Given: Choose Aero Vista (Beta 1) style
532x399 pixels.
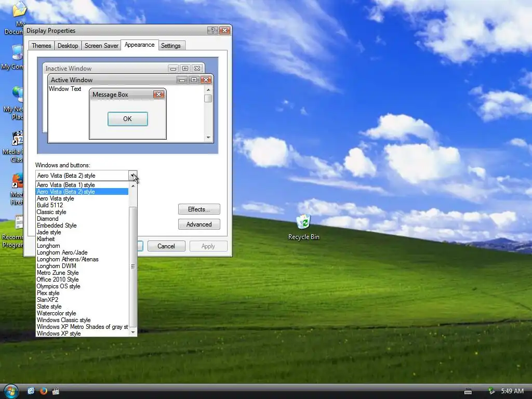Looking at the screenshot, I should pyautogui.click(x=82, y=185).
